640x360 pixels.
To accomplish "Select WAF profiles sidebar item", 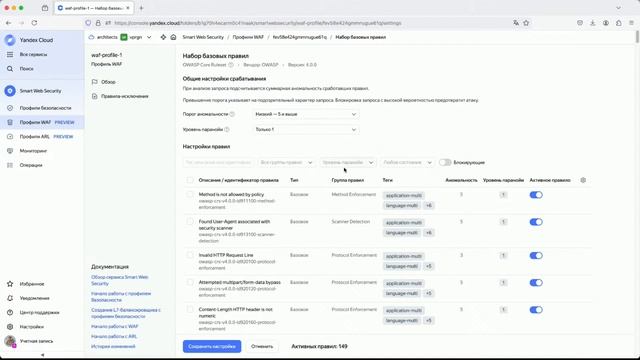I will click(x=42, y=122).
